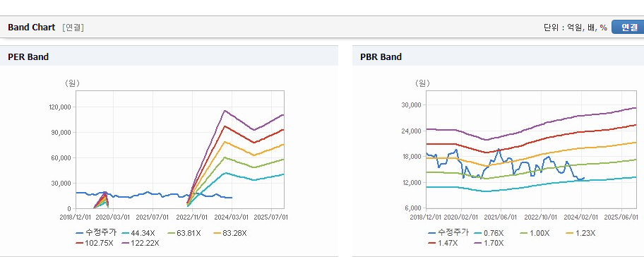This screenshot has height=257, width=644.
Task: Click the 30,000 y-axis label in PBR chart
Action: point(412,105)
